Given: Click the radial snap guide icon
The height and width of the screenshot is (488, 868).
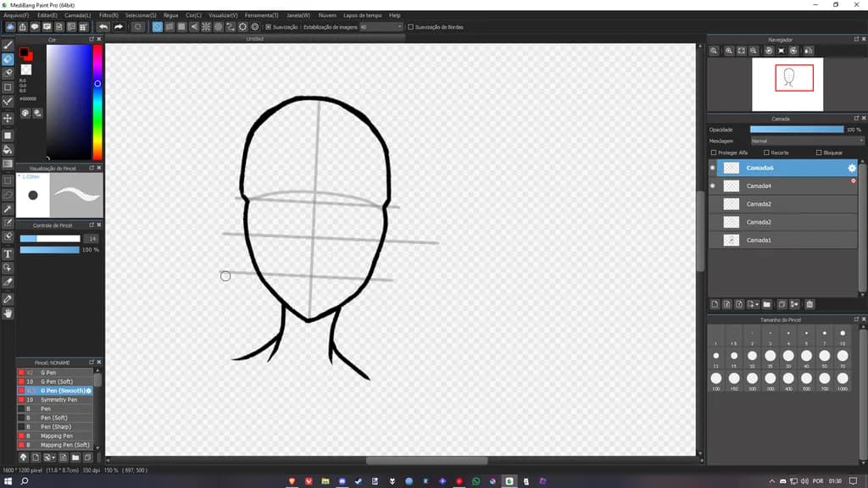Looking at the screenshot, I should (206, 26).
